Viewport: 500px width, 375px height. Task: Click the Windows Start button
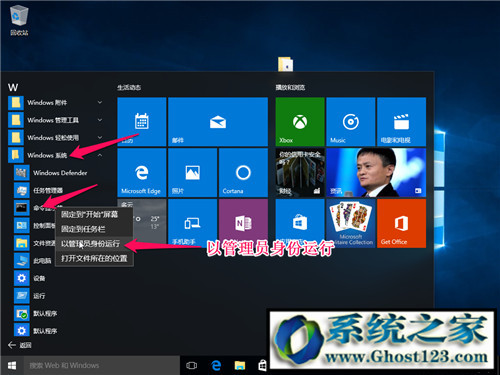(x=12, y=366)
